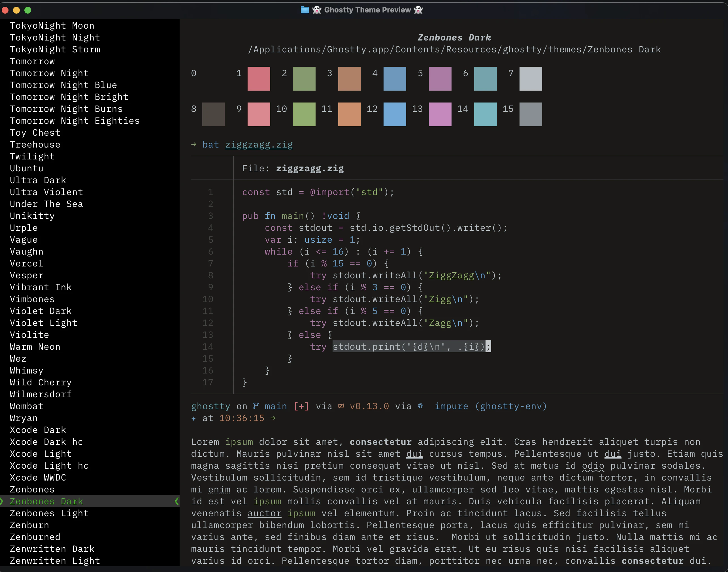Click the ghost emoji before the window title

point(317,10)
